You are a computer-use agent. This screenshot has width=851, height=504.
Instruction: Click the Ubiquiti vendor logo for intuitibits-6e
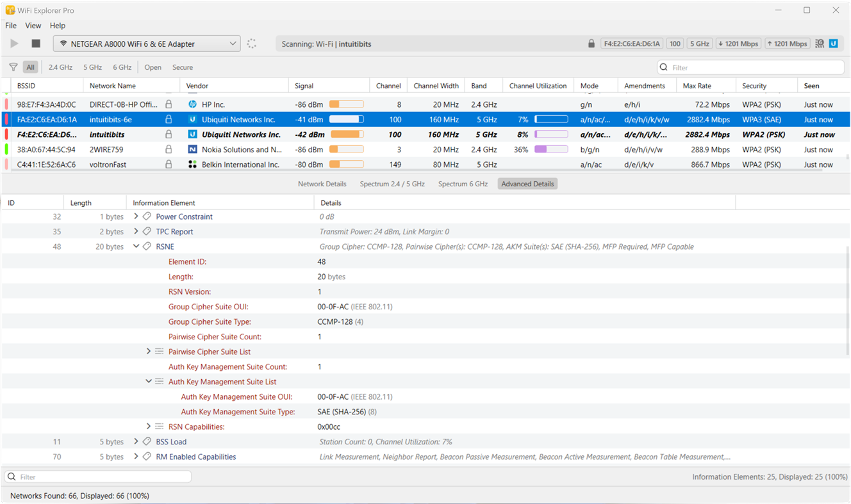192,119
